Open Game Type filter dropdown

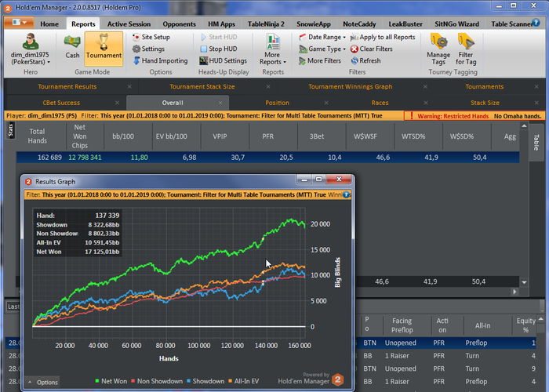click(x=322, y=49)
